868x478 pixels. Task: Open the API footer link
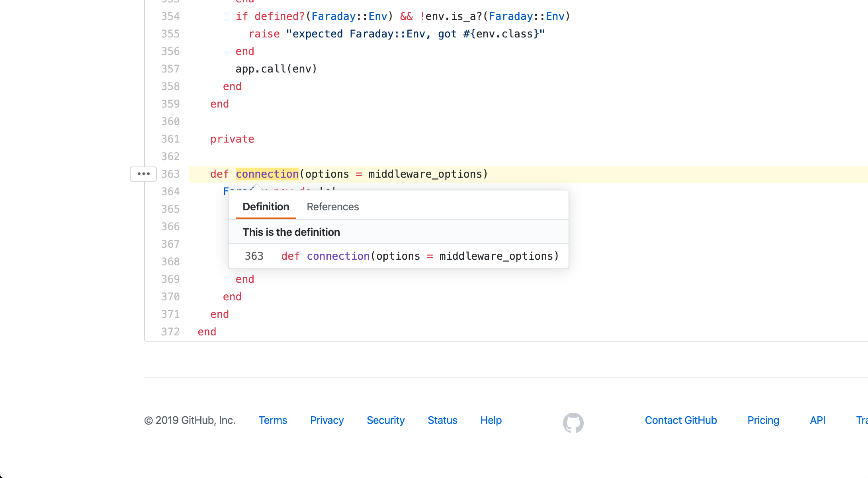pos(817,420)
